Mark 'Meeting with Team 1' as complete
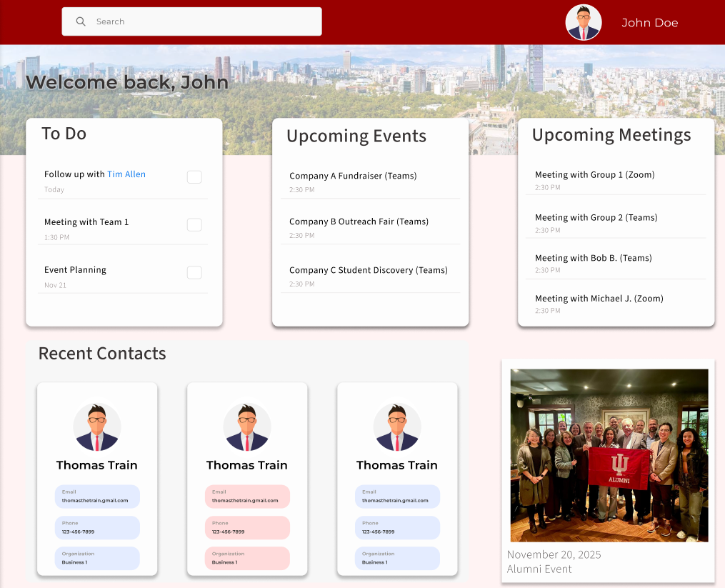The height and width of the screenshot is (588, 725). click(194, 224)
